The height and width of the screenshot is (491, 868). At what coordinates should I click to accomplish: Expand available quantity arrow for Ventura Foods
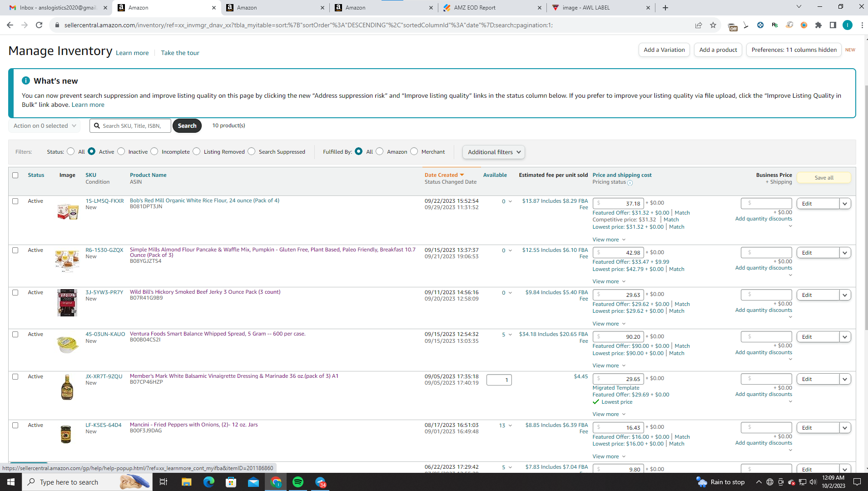(510, 335)
